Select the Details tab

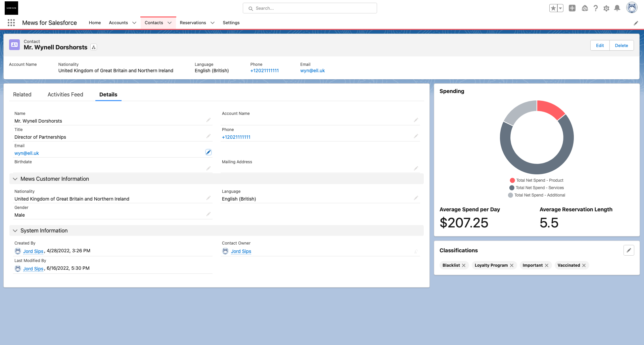point(108,95)
